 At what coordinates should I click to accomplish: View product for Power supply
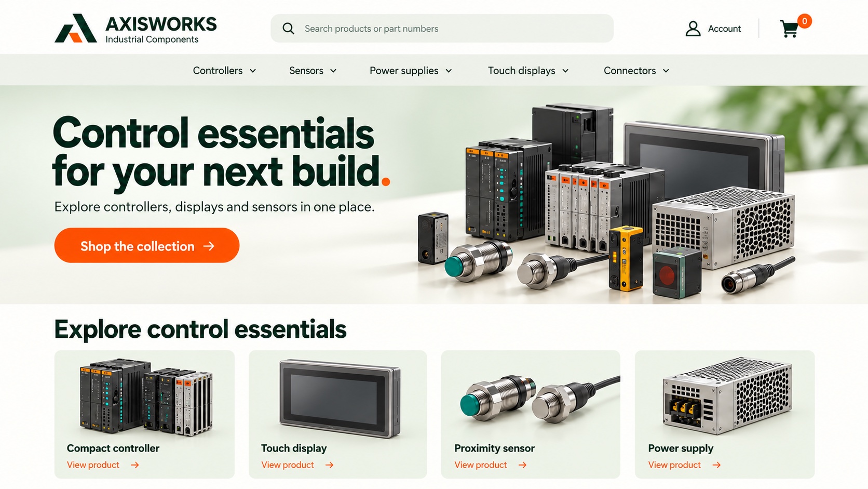(x=684, y=465)
